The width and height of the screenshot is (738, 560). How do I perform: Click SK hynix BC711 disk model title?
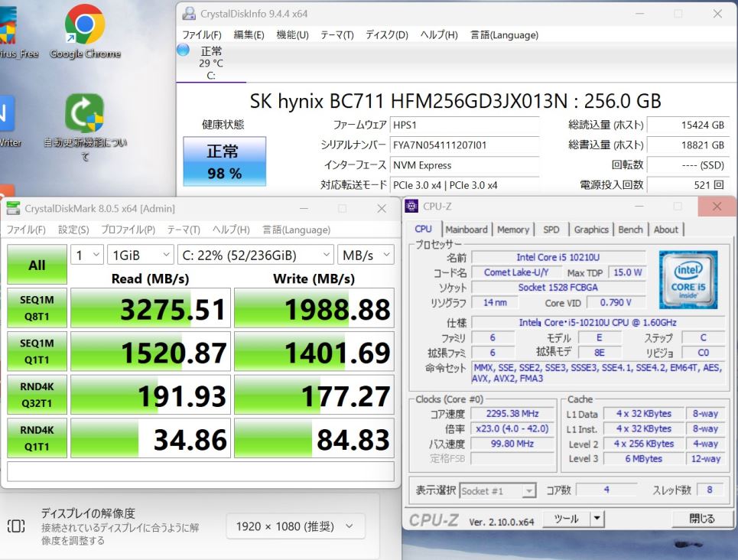pos(455,101)
